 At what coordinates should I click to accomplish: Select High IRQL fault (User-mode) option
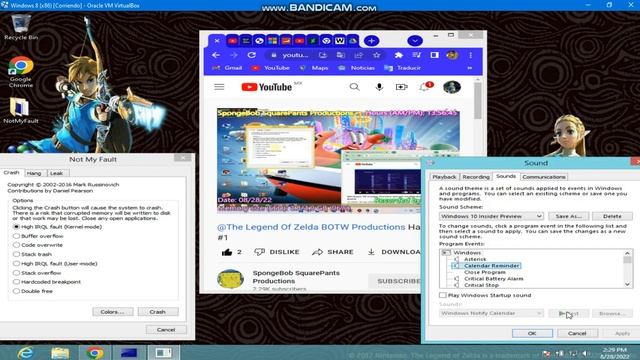click(x=16, y=263)
